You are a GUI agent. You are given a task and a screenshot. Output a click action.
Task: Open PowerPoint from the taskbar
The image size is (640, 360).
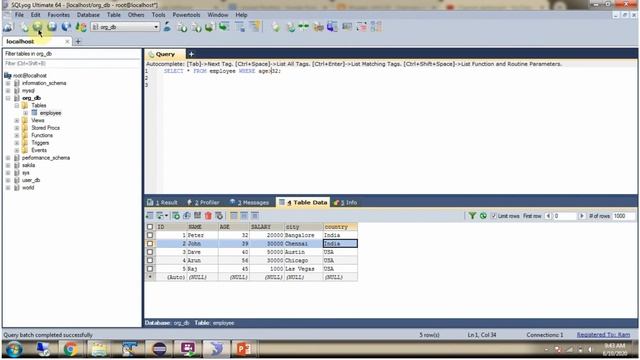point(243,349)
